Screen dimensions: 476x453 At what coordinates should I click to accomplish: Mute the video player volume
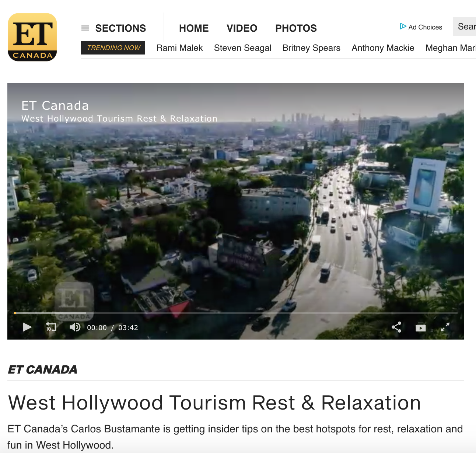click(75, 327)
